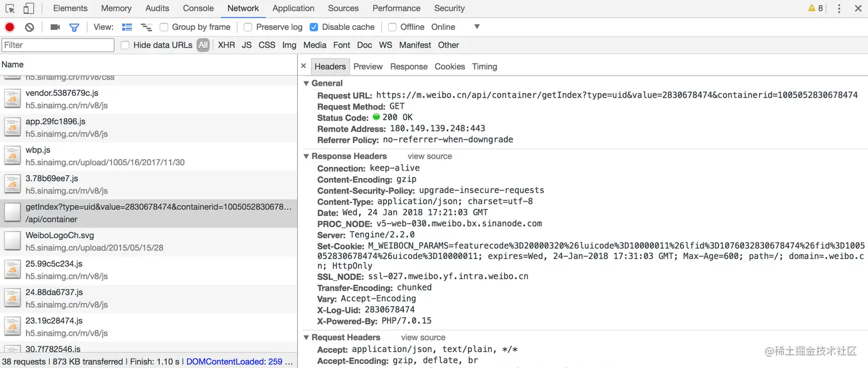This screenshot has height=368, width=868.
Task: Open the Memory panel tab
Action: coord(117,8)
